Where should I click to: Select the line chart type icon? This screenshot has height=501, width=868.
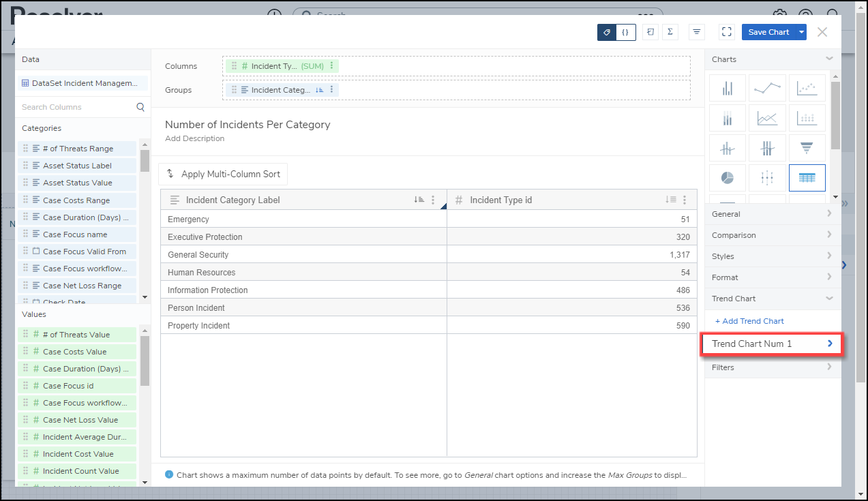pos(767,88)
